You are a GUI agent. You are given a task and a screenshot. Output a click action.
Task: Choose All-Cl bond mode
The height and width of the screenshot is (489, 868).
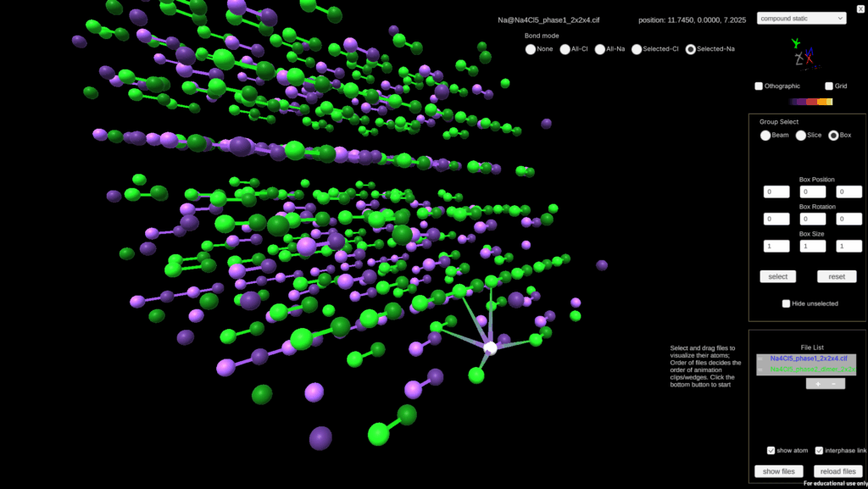565,49
